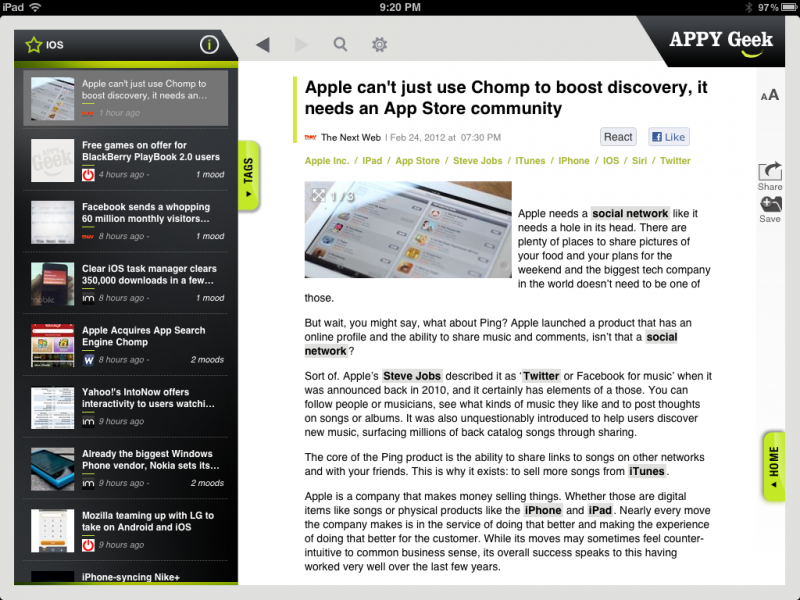The image size is (800, 600).
Task: Open the info circle icon
Action: pos(209,45)
